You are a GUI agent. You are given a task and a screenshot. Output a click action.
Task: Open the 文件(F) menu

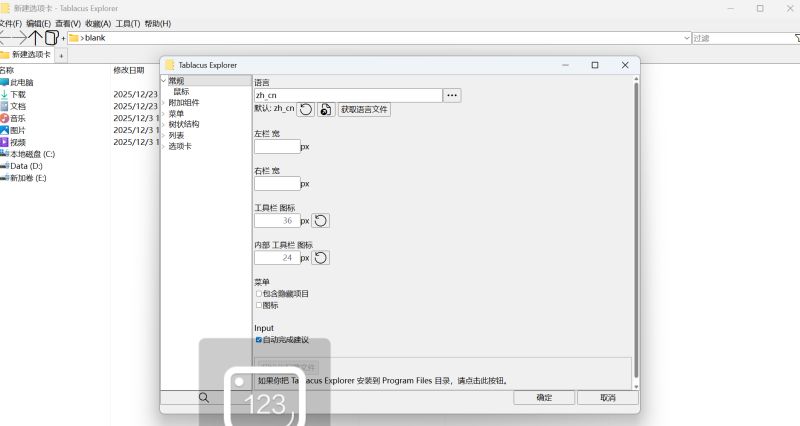10,23
